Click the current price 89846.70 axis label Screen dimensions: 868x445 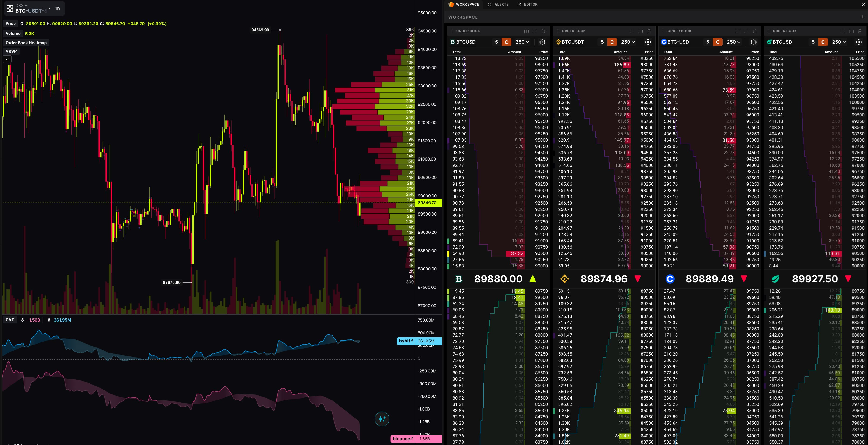point(427,203)
